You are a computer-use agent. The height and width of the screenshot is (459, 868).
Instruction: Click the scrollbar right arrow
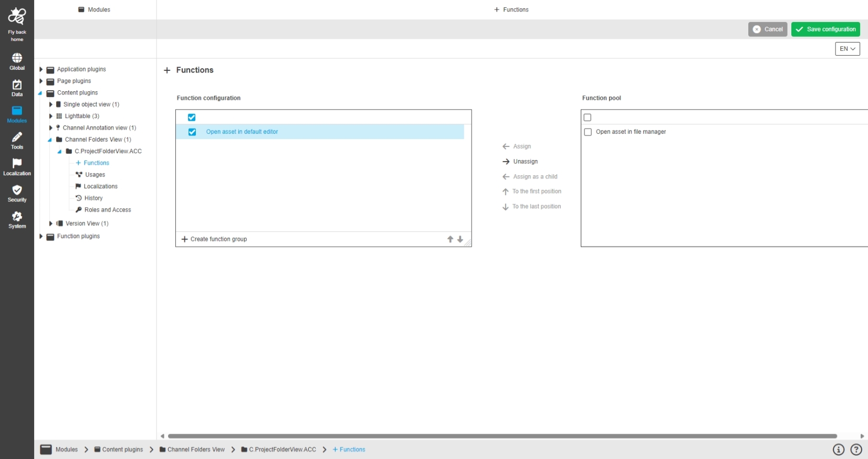click(x=862, y=436)
